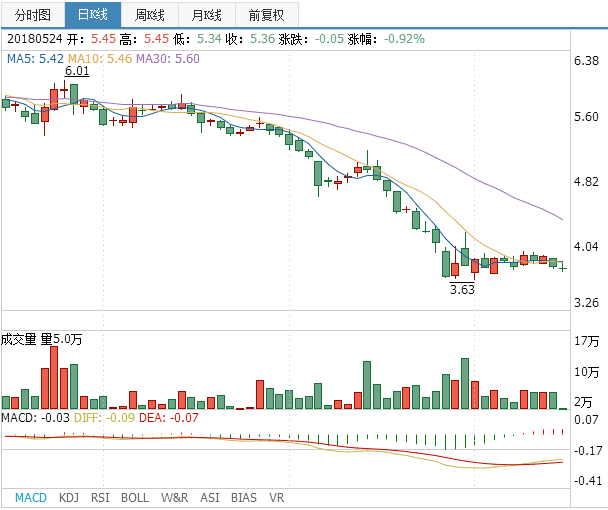This screenshot has width=608, height=510.
Task: Select the VR indicator
Action: (276, 498)
